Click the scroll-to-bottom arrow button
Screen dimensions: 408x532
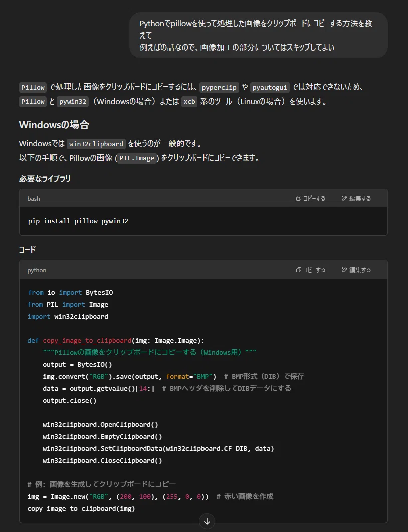207,521
